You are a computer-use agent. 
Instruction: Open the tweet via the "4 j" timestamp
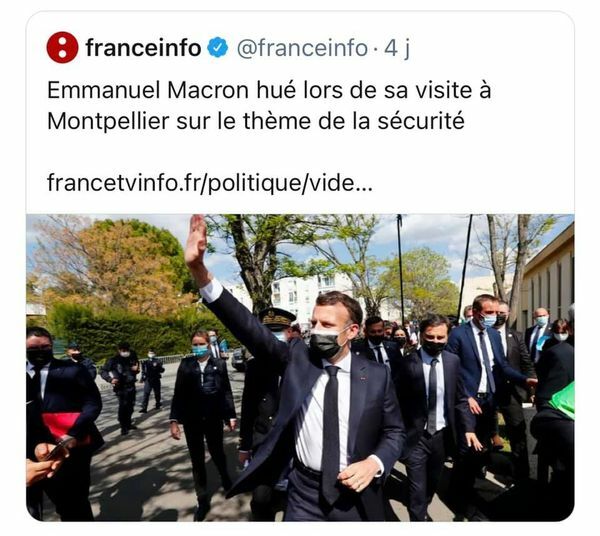point(397,48)
